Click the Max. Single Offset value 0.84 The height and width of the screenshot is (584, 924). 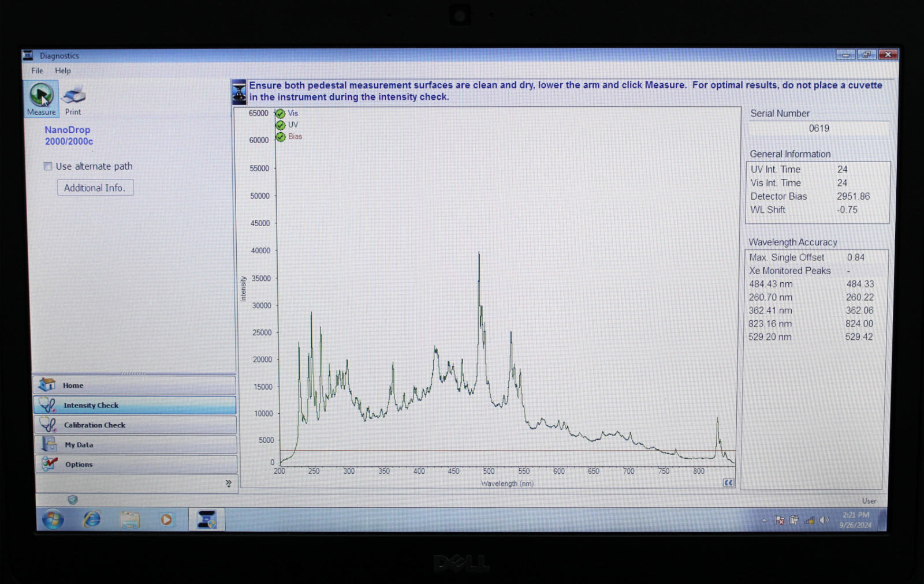pos(856,257)
